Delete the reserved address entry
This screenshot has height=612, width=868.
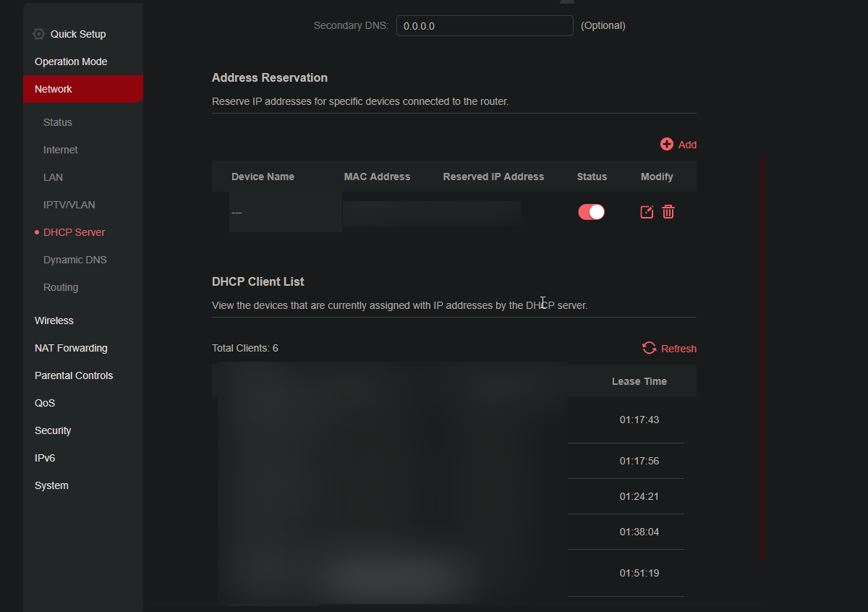tap(668, 212)
